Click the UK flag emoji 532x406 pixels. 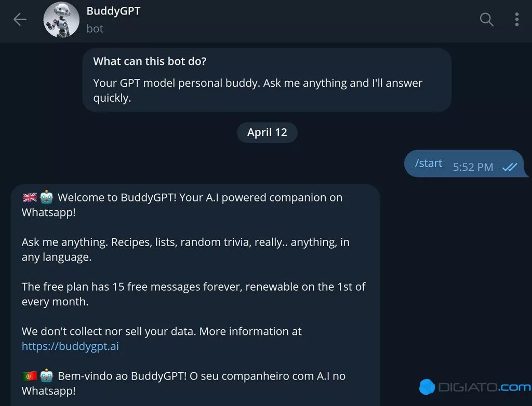(x=30, y=197)
